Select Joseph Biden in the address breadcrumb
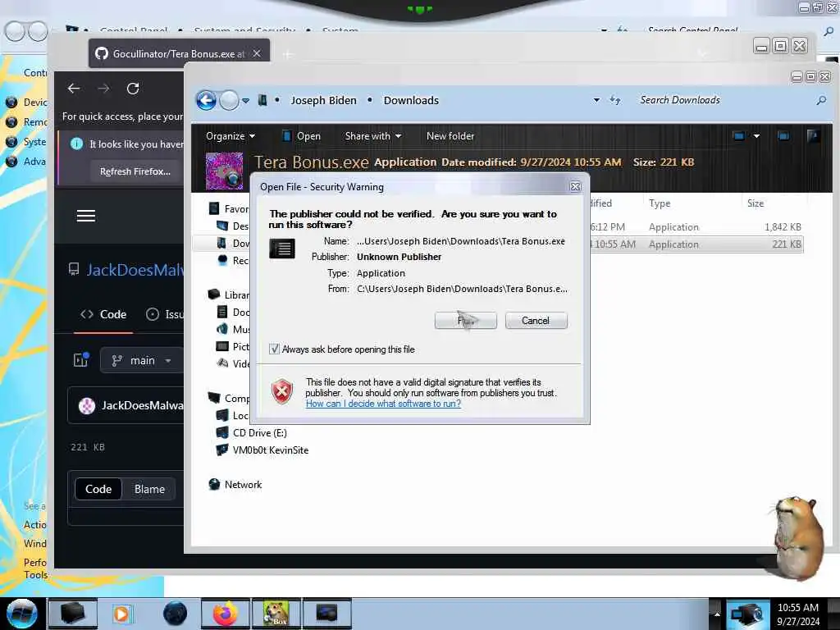The height and width of the screenshot is (630, 840). (x=323, y=100)
